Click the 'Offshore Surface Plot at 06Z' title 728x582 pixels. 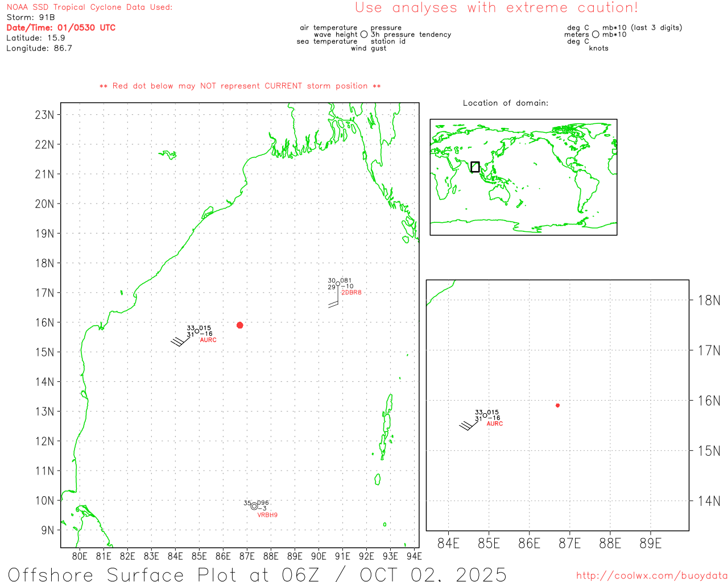click(x=164, y=574)
